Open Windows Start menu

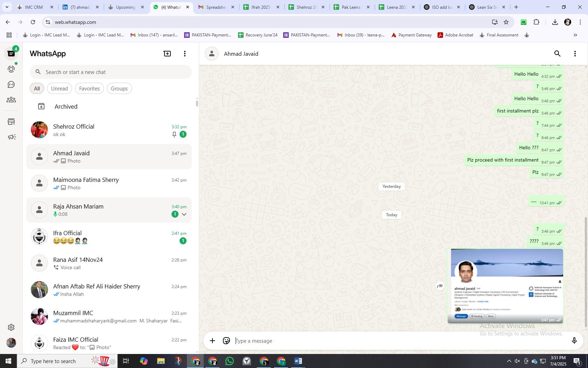(8, 361)
